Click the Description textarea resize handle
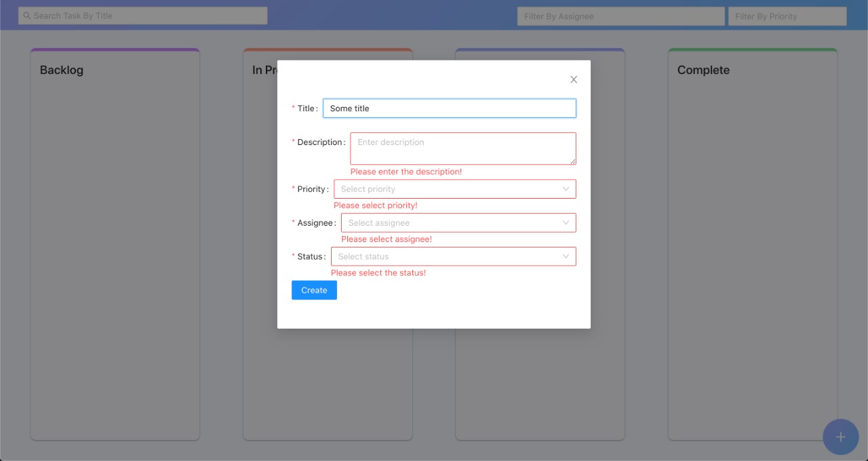The image size is (868, 461). (x=573, y=162)
